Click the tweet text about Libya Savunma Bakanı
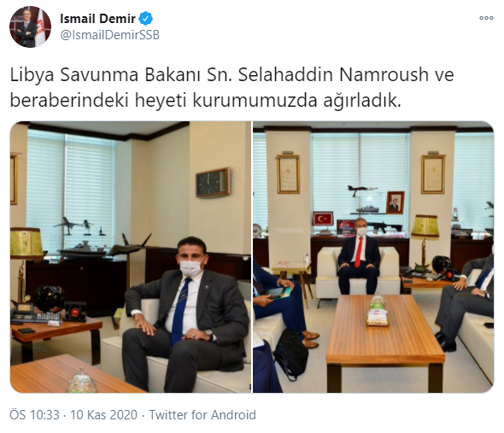504x433 pixels. [231, 87]
